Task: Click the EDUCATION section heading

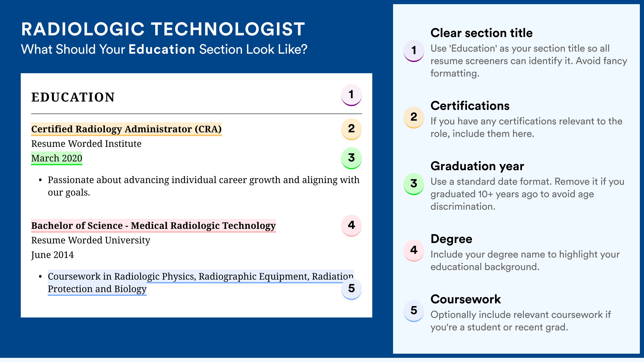Action: point(73,97)
